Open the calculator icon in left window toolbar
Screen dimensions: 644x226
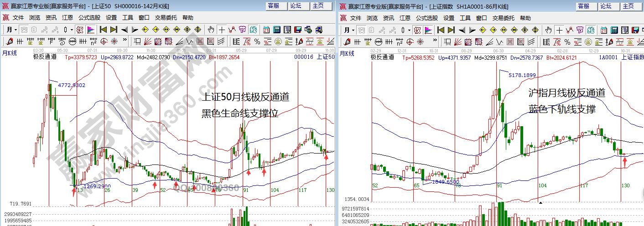click(x=277, y=30)
